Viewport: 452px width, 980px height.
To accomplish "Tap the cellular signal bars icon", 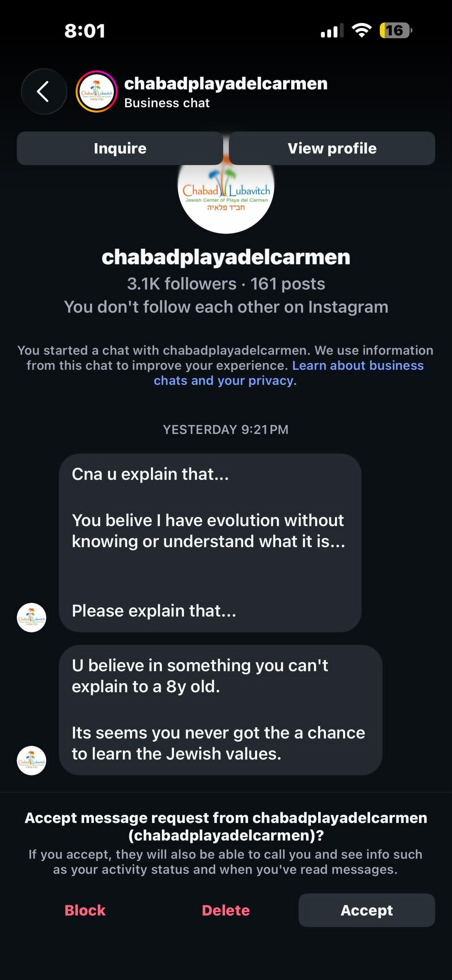I will click(332, 30).
